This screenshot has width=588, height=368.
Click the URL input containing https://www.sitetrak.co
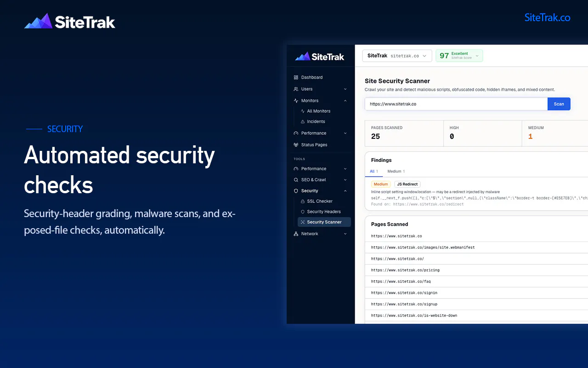456,104
